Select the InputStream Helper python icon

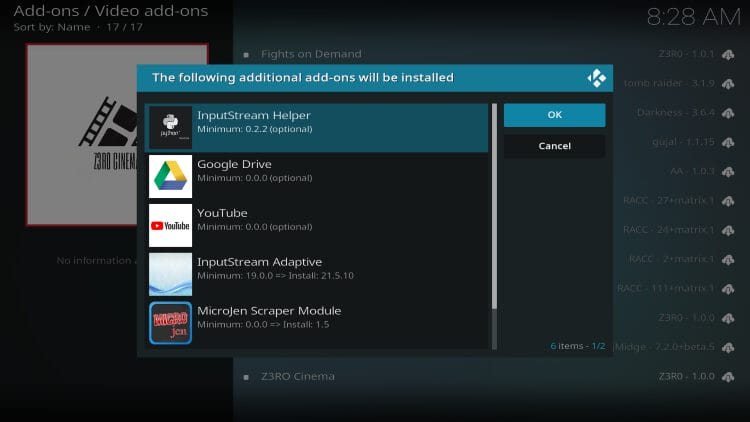(x=170, y=127)
